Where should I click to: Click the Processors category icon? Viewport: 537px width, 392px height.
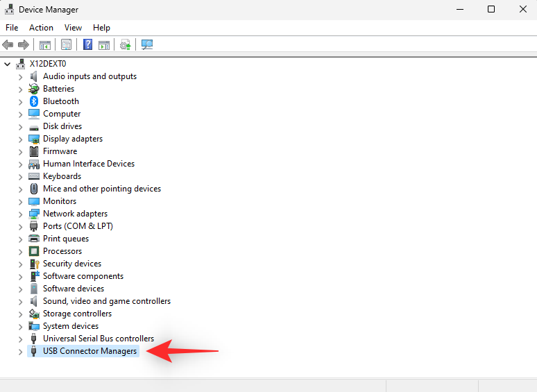click(x=33, y=251)
